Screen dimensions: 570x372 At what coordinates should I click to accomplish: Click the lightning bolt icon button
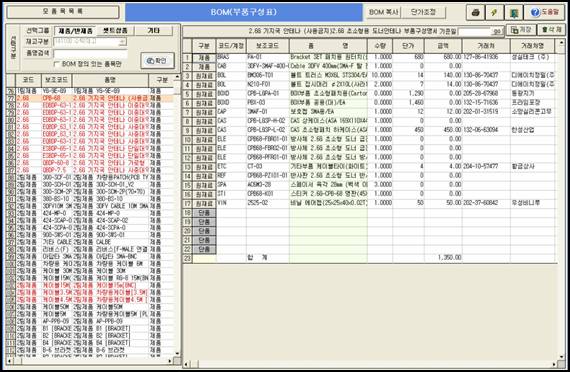pyautogui.click(x=494, y=12)
